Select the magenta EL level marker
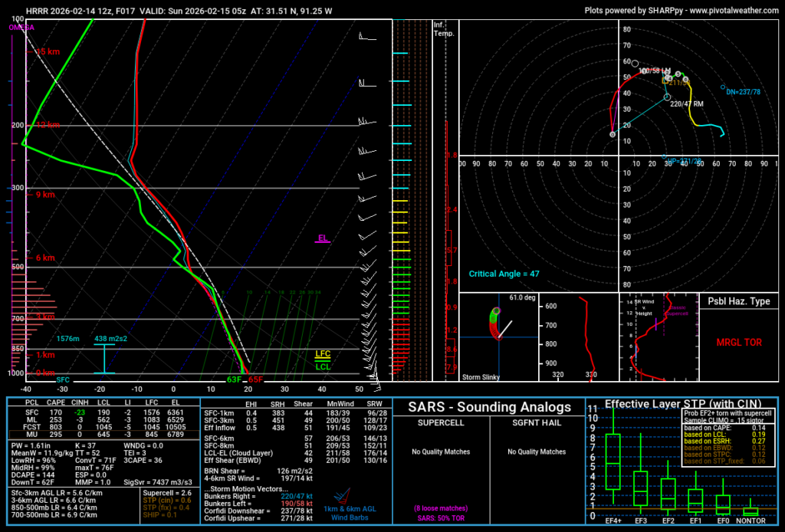Image resolution: width=785 pixels, height=532 pixels. (323, 238)
